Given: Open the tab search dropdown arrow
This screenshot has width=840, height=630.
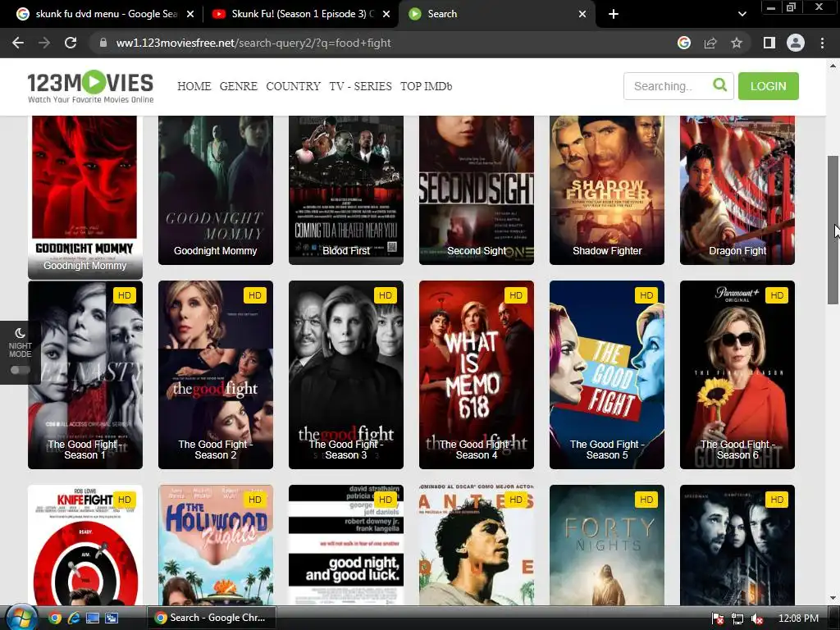Looking at the screenshot, I should pyautogui.click(x=742, y=14).
